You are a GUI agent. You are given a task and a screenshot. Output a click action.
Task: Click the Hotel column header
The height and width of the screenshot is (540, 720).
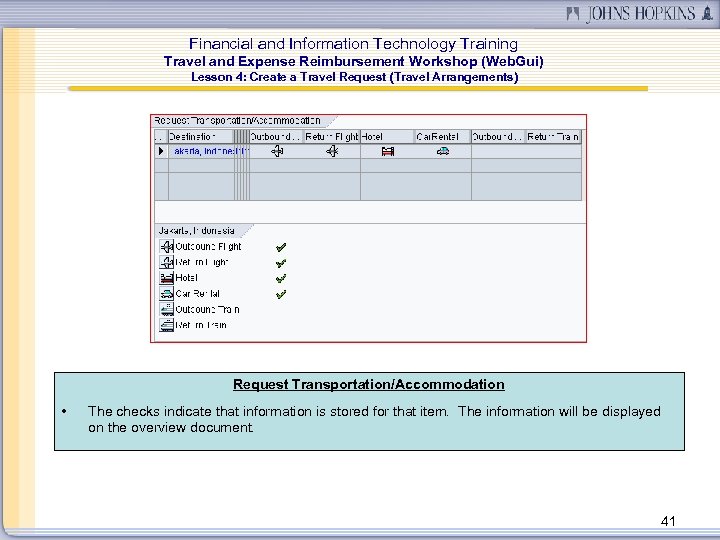click(387, 137)
